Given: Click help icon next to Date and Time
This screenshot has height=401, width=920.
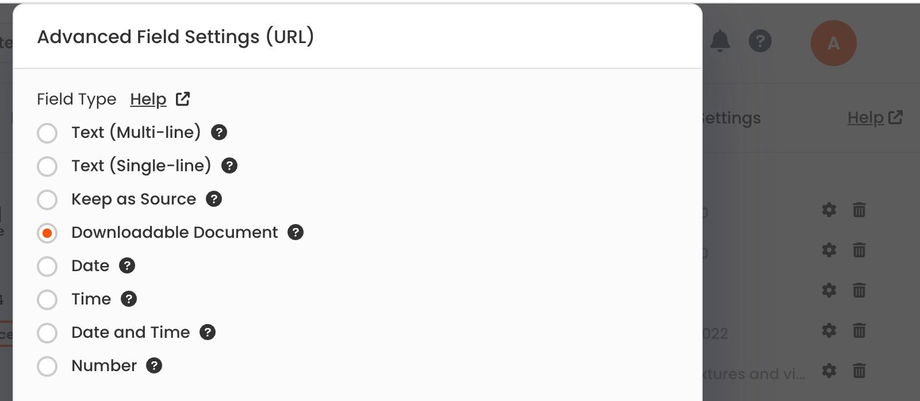Looking at the screenshot, I should point(207,332).
